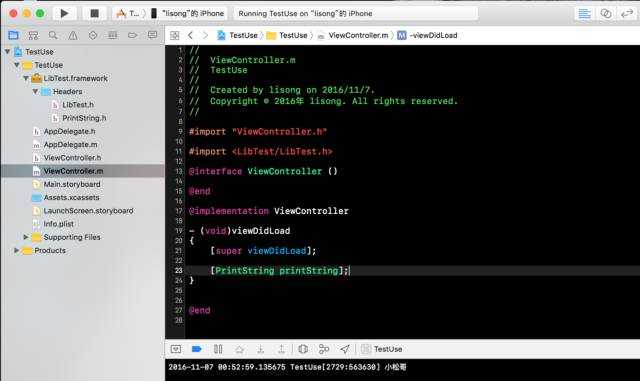This screenshot has height=381, width=640.
Task: Click the #import <LibTest/LibTest.h> line
Action: coord(260,152)
